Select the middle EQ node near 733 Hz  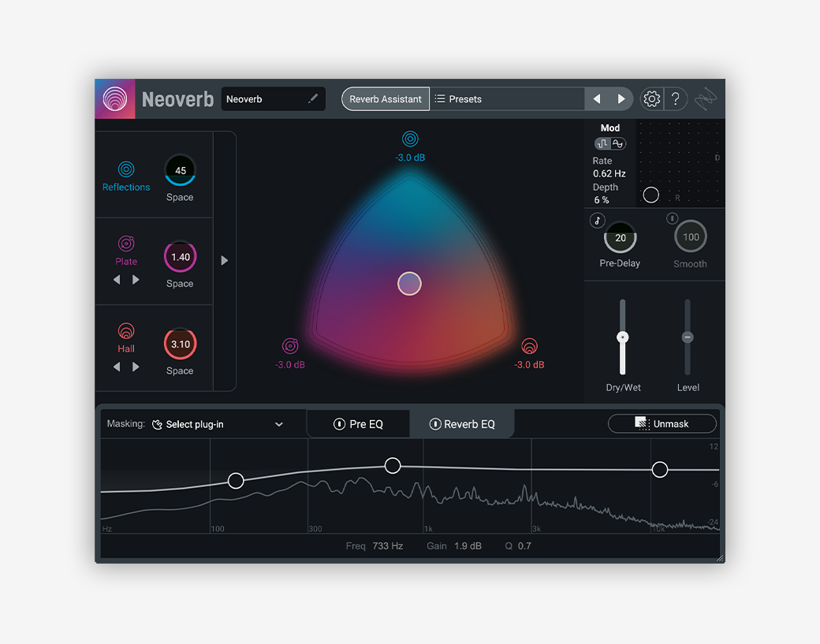tap(393, 465)
